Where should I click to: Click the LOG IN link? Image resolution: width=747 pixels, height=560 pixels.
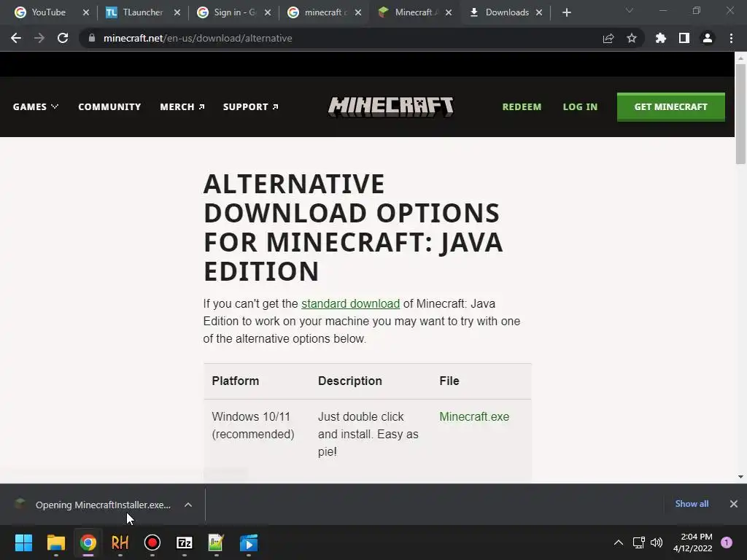(x=580, y=106)
